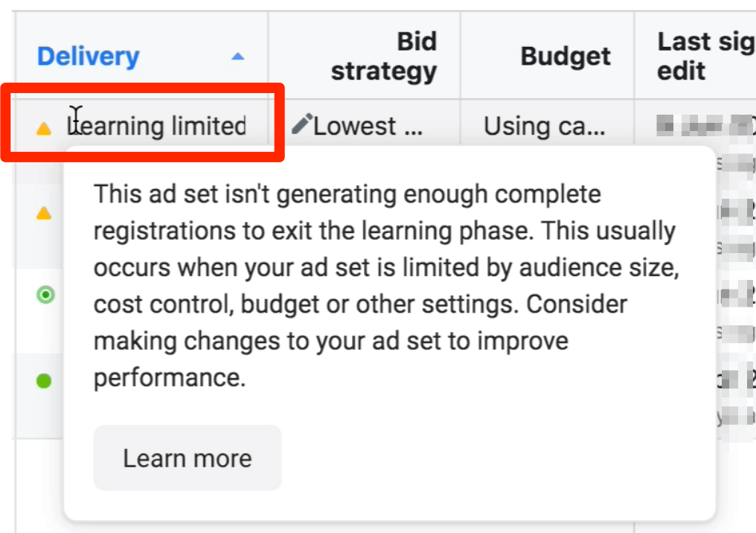Click the blurred last edit date in first row
This screenshot has width=756, height=533.
click(x=703, y=125)
